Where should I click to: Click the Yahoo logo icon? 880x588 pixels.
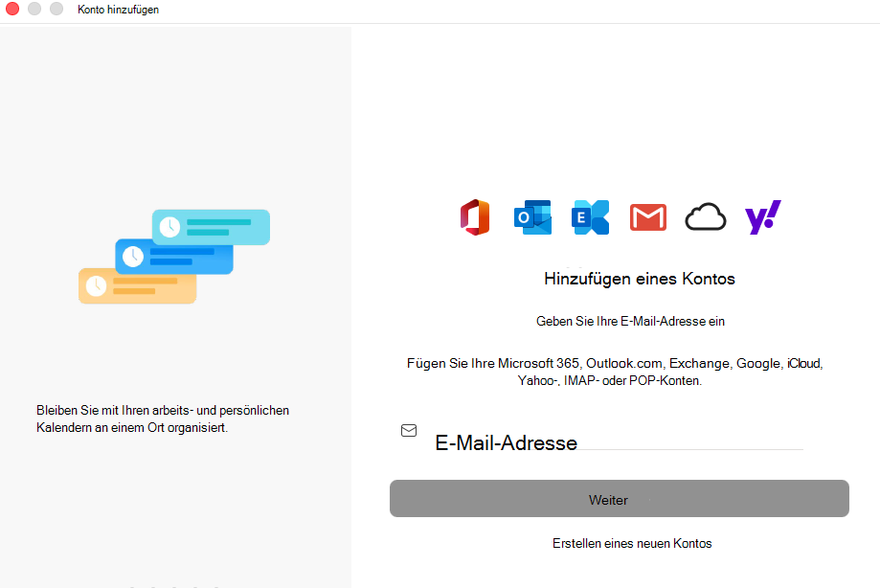coord(763,217)
